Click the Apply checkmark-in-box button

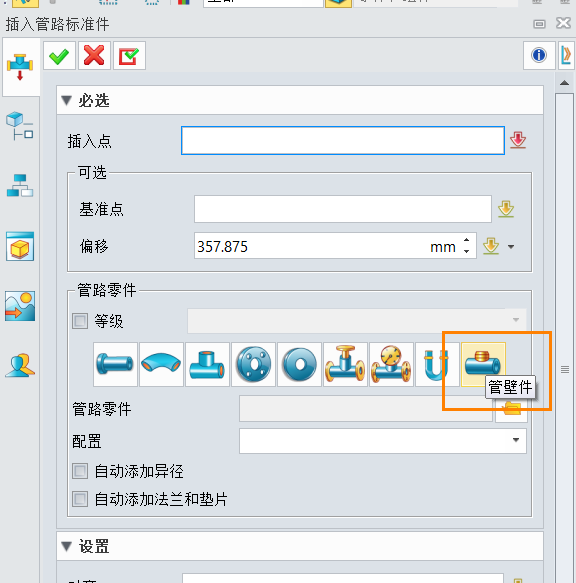129,56
